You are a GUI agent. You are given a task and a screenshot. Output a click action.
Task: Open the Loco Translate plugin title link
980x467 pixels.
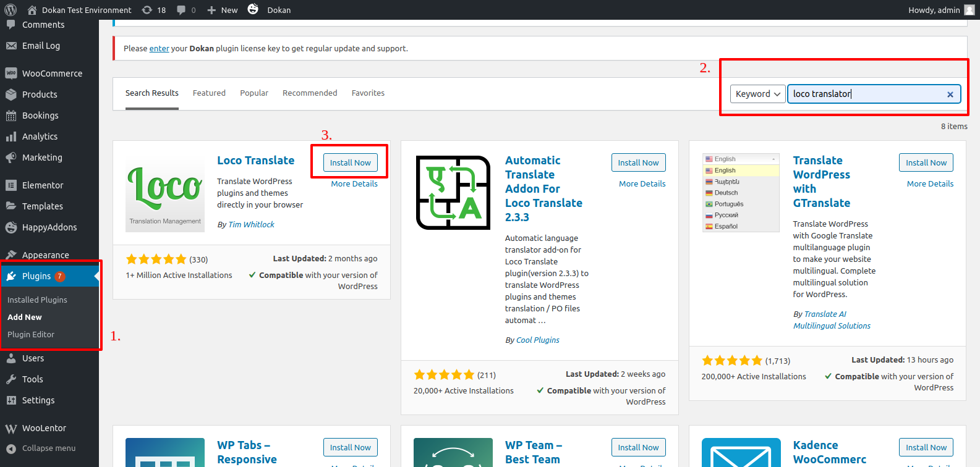255,161
